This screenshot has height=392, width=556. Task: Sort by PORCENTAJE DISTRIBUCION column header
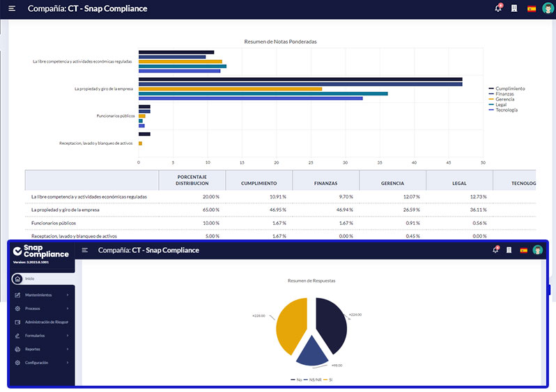click(192, 180)
